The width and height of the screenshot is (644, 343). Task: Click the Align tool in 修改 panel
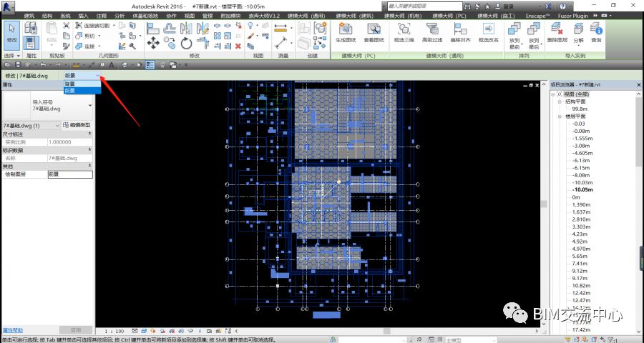click(x=153, y=28)
